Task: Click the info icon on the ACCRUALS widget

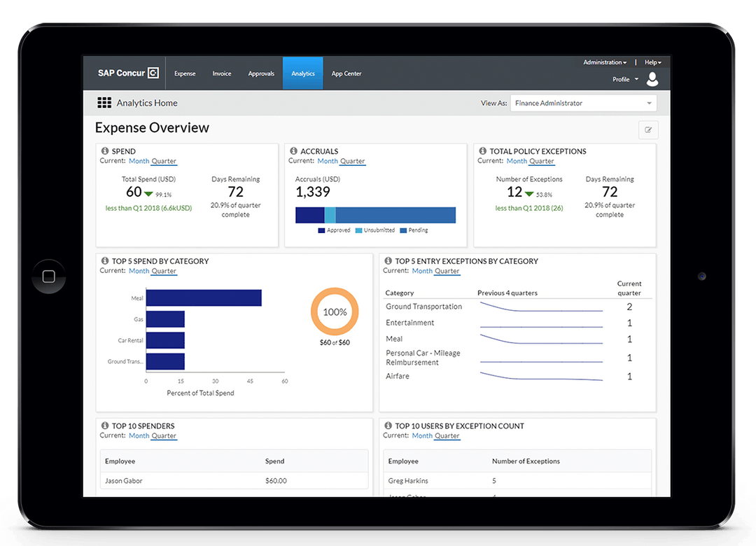Action: pos(295,150)
